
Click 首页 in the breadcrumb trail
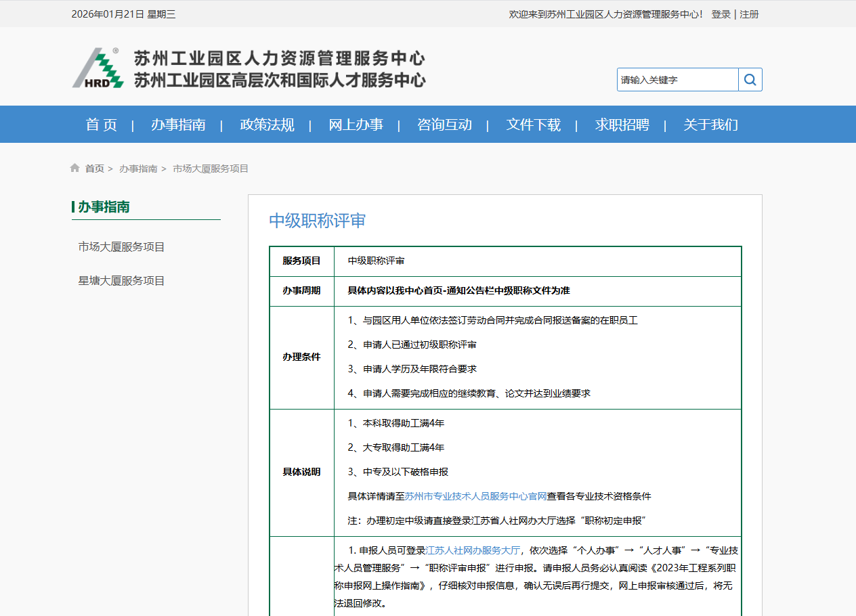point(94,169)
